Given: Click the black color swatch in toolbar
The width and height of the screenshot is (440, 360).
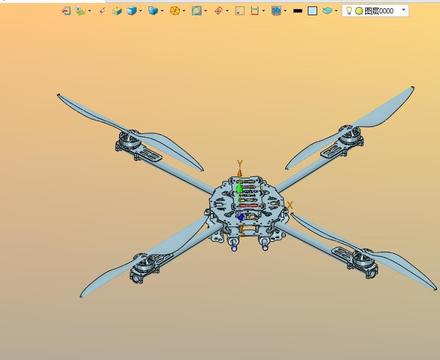Looking at the screenshot, I should tap(297, 11).
